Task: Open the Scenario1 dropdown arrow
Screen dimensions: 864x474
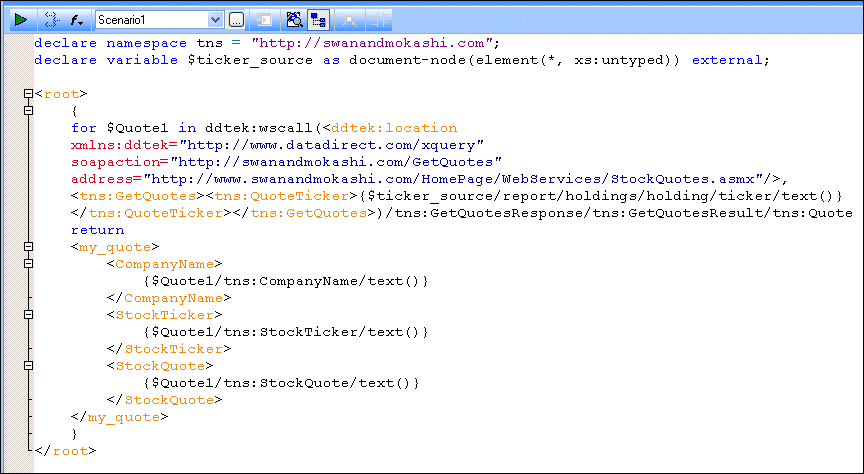Action: tap(216, 19)
